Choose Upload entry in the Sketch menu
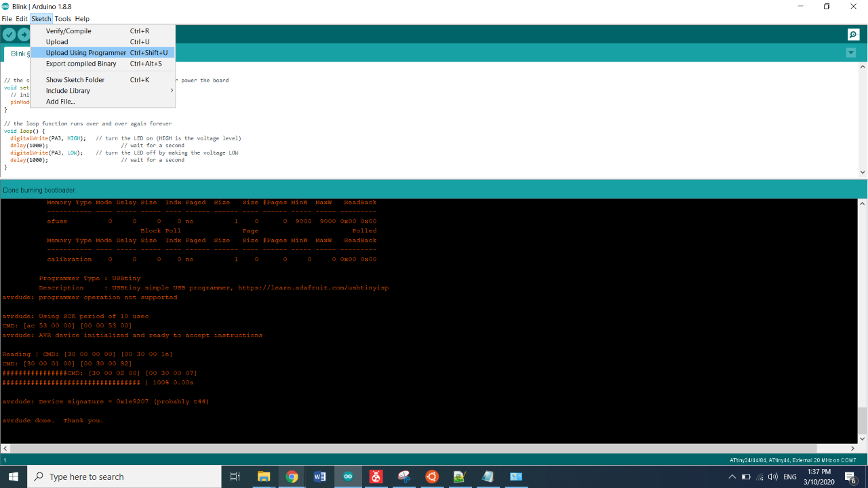This screenshot has width=868, height=488. (x=103, y=42)
